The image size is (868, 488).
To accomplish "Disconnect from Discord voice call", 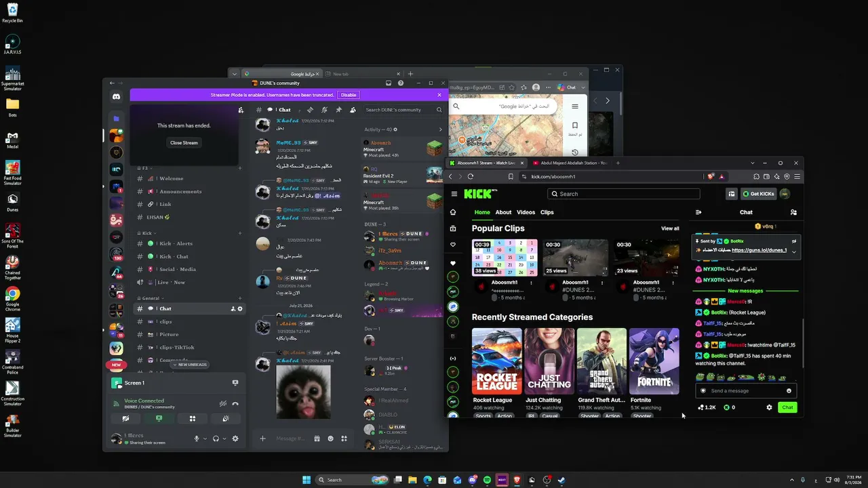I will (x=235, y=403).
